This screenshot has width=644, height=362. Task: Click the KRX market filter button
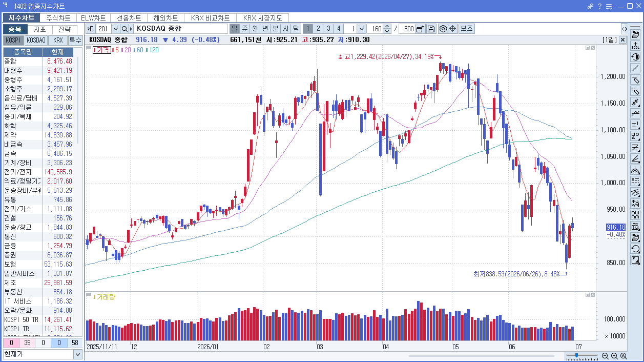coord(58,40)
